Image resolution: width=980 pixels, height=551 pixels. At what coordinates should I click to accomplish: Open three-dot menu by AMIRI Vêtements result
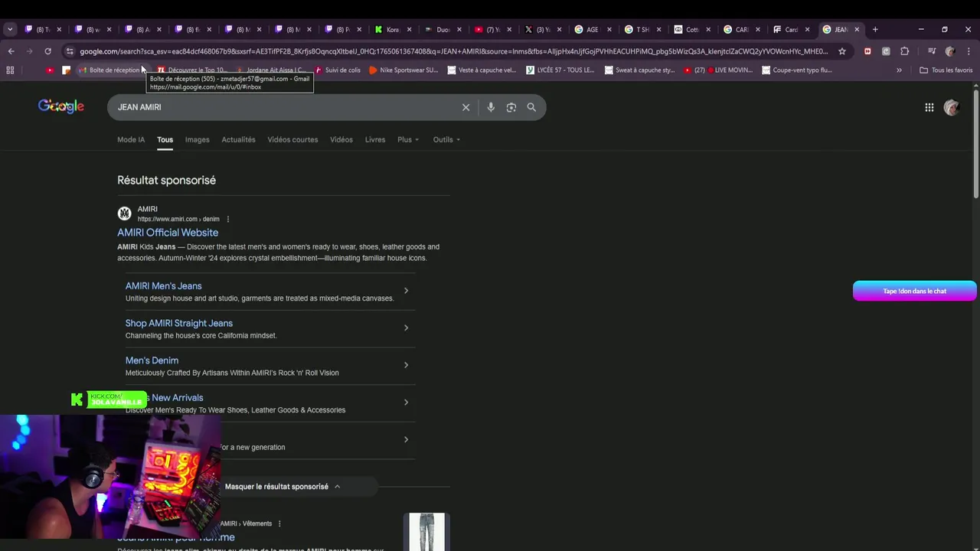(279, 523)
